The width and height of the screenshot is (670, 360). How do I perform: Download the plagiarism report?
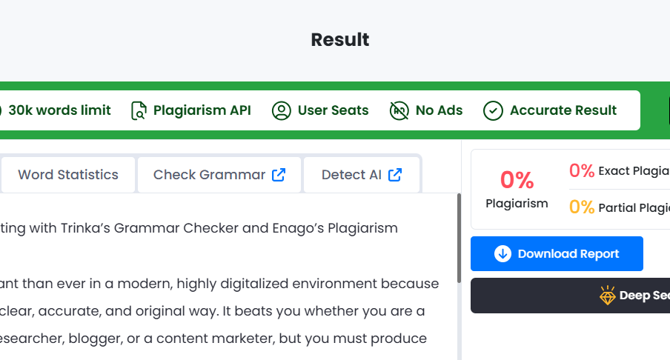point(557,254)
